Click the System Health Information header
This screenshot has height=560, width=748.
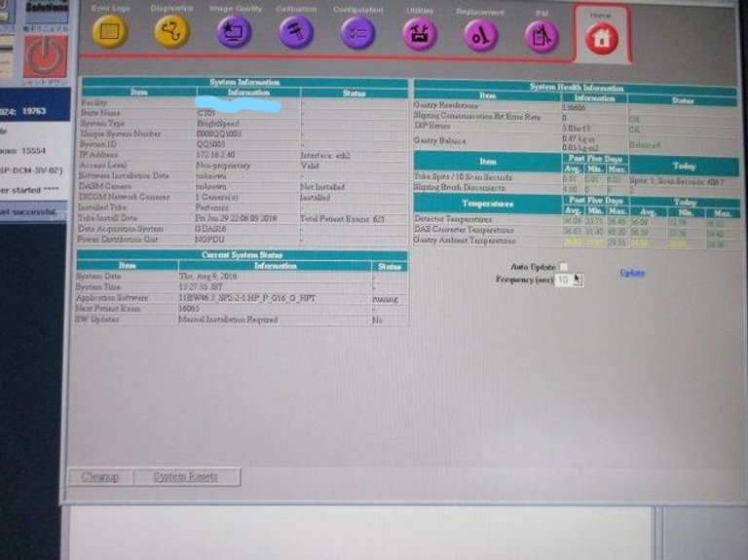coord(575,86)
